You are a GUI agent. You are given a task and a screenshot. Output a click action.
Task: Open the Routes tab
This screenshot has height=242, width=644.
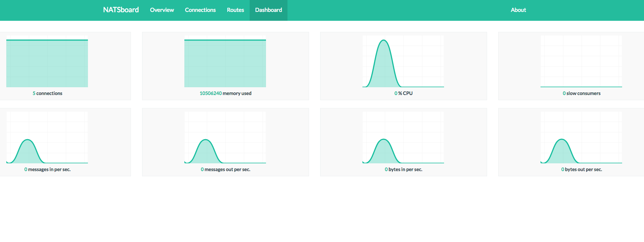[236, 10]
